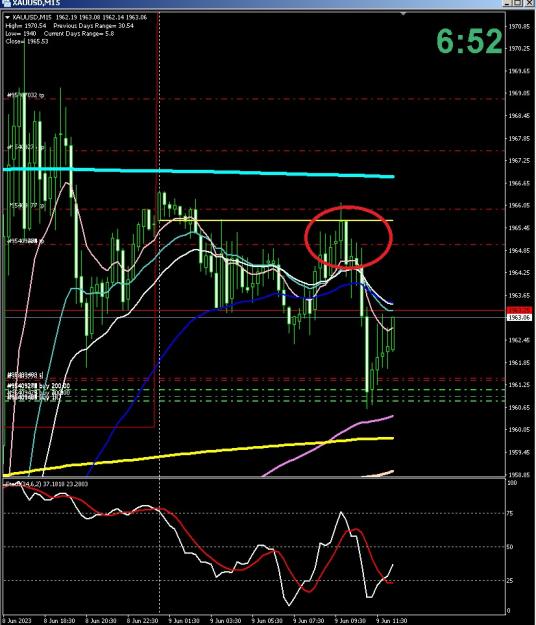Select the red ellipse annotation on chart
Screen dimensions: 536x625
349,238
